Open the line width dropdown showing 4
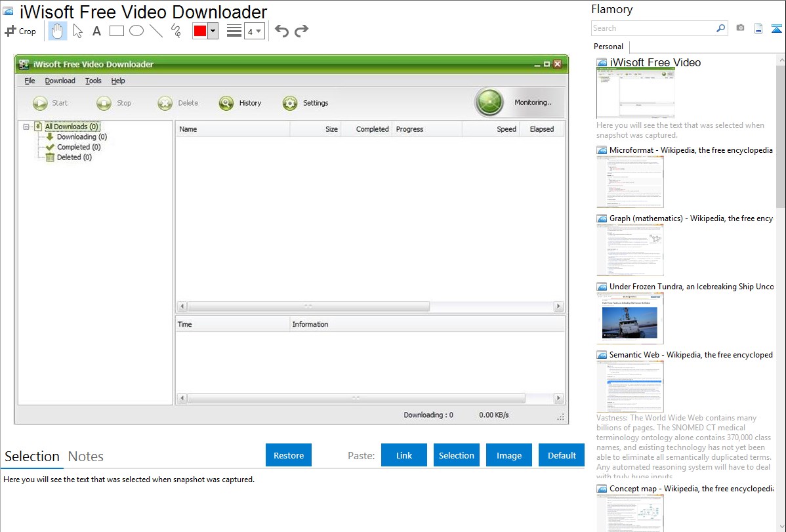The width and height of the screenshot is (786, 532). [x=254, y=31]
